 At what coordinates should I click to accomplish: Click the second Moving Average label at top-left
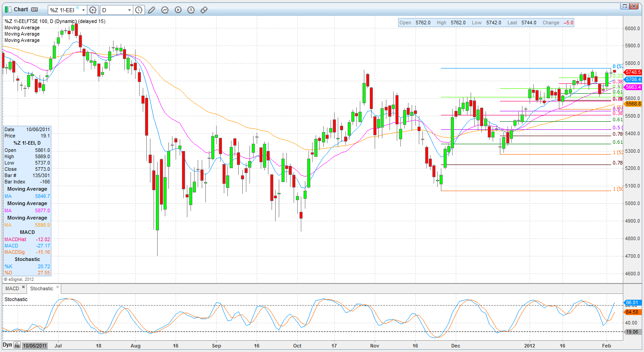pyautogui.click(x=22, y=34)
